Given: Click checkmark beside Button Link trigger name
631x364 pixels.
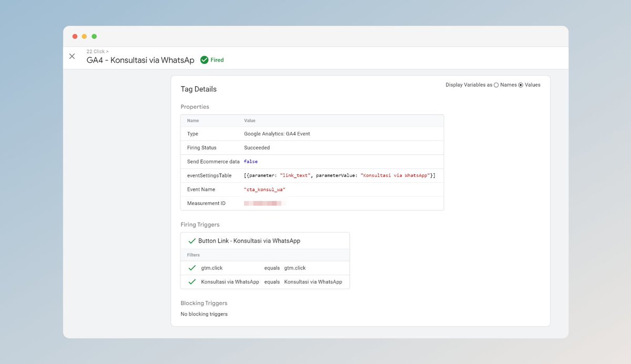Looking at the screenshot, I should click(192, 241).
